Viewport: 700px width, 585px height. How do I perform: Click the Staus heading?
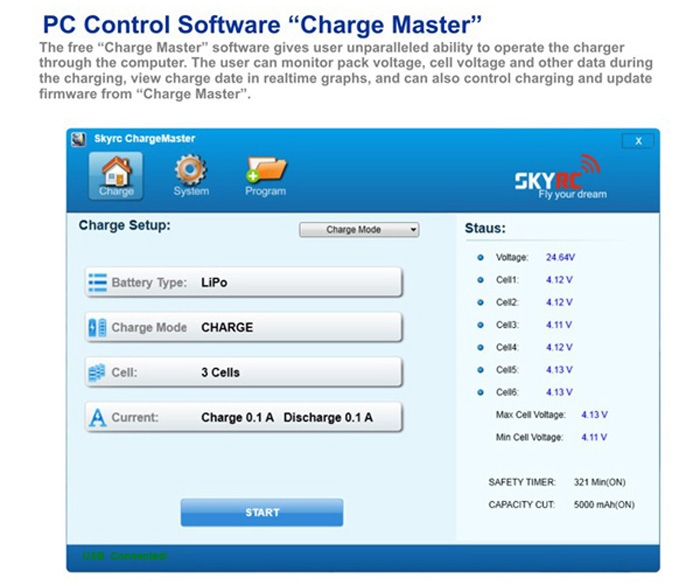pos(485,228)
